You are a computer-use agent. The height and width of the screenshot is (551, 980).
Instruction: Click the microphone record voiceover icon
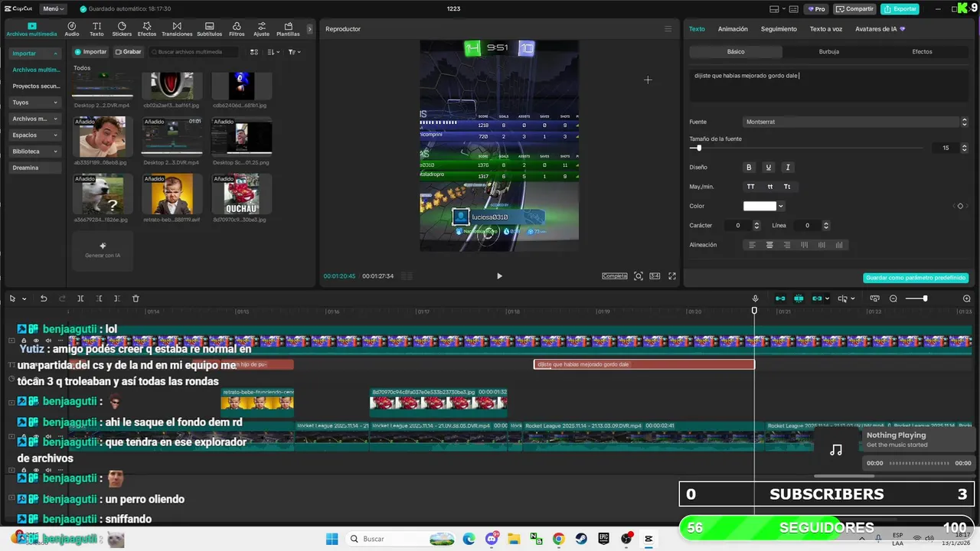pyautogui.click(x=755, y=298)
